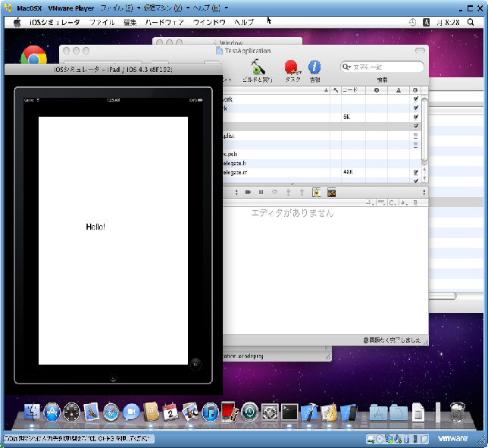The height and width of the screenshot is (448, 488).
Task: Click the Hello! label in simulator
Action: 95,227
